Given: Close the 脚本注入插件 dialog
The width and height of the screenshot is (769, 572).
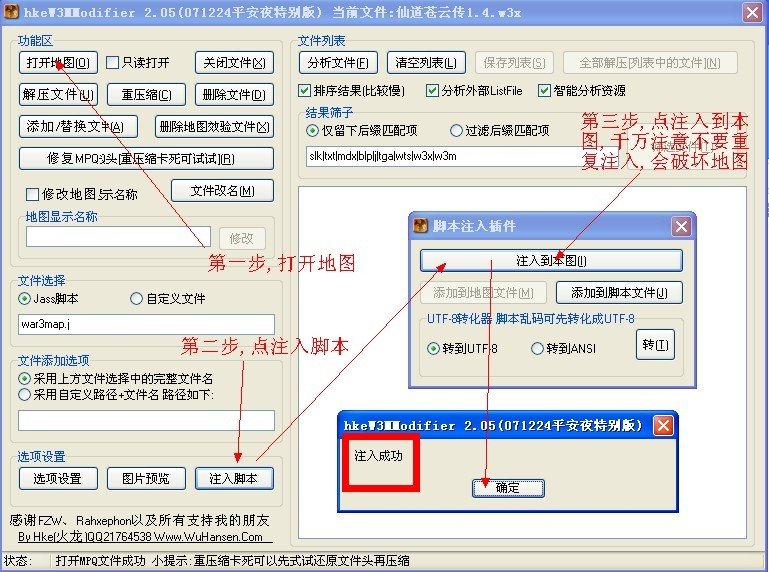Looking at the screenshot, I should [x=681, y=227].
